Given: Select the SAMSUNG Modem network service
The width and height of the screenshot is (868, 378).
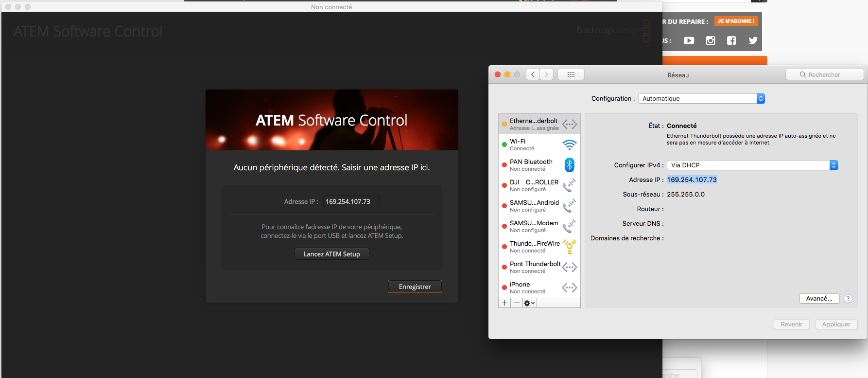Looking at the screenshot, I should [539, 226].
